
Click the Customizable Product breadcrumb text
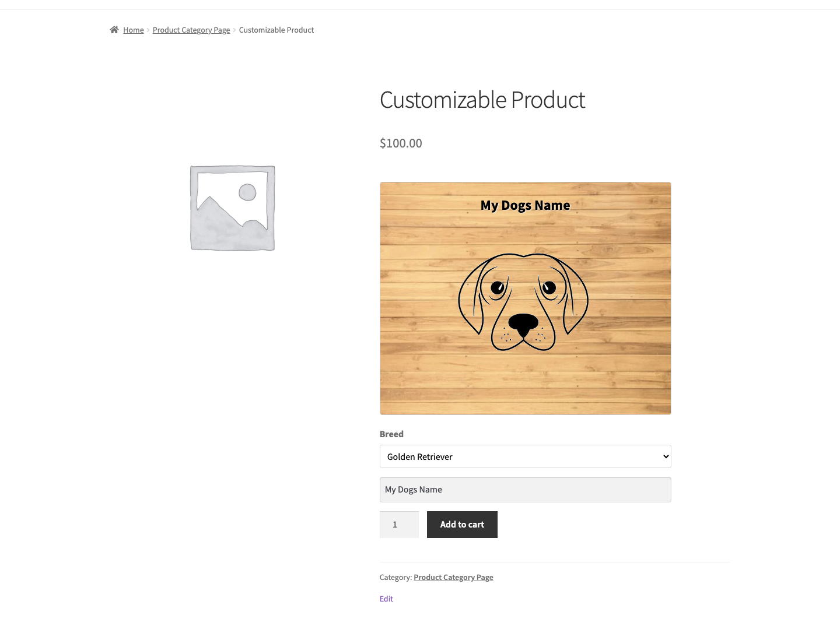276,30
